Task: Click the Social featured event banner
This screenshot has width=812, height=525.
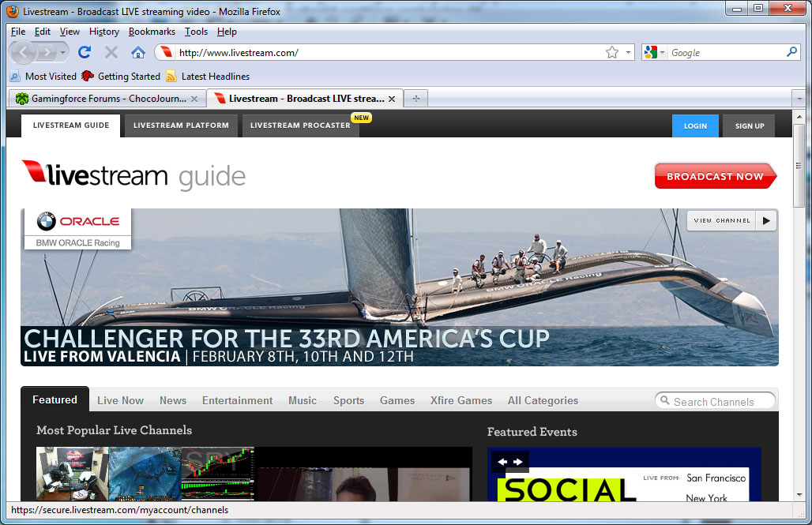Action: point(624,474)
